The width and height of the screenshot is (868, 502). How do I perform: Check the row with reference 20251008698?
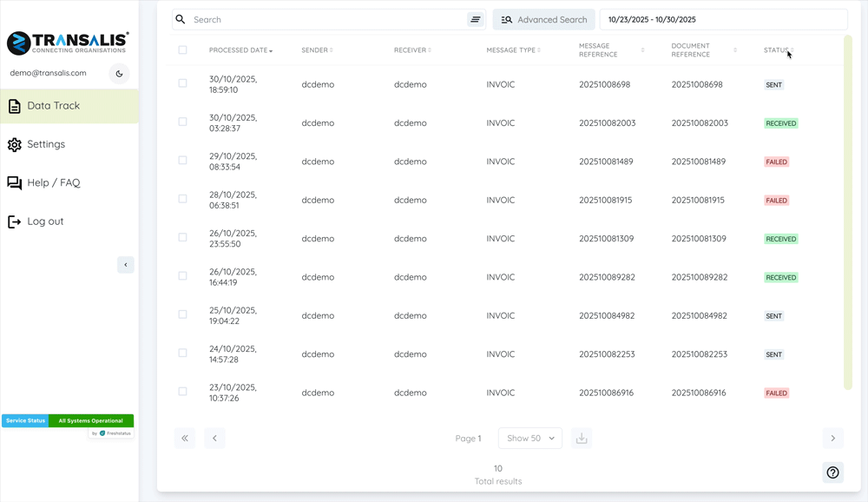click(x=182, y=84)
